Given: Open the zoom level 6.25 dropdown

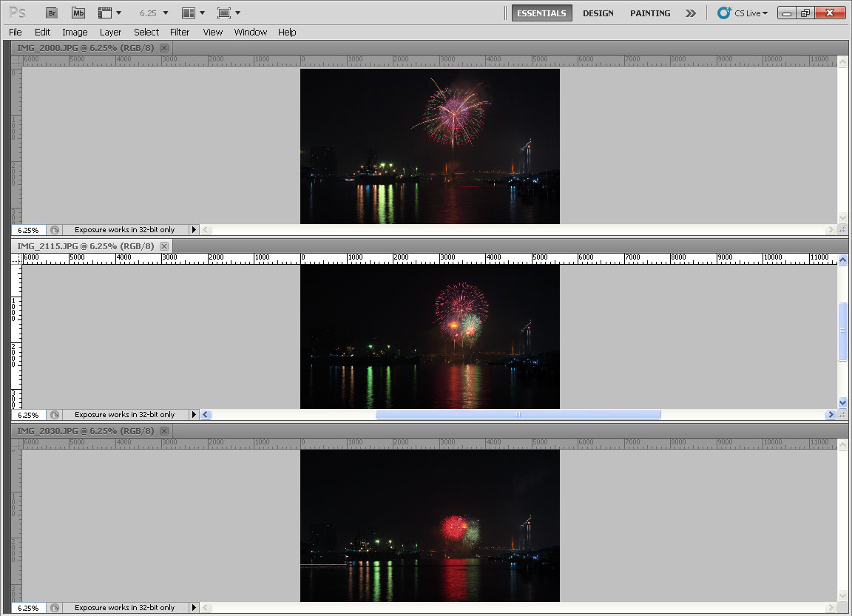Looking at the screenshot, I should click(165, 13).
